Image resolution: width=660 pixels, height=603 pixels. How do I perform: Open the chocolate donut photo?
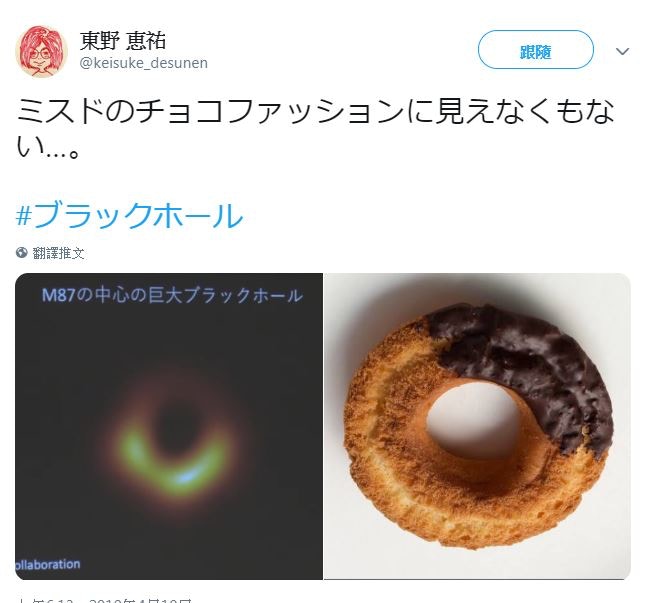pos(477,426)
